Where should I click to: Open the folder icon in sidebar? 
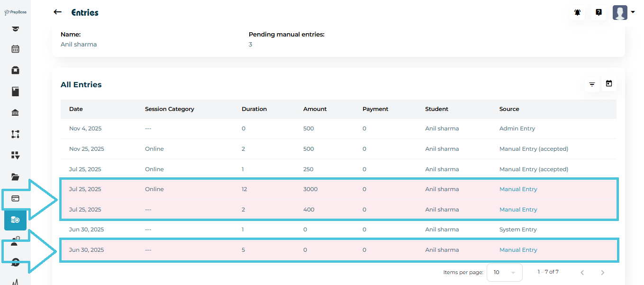15,177
